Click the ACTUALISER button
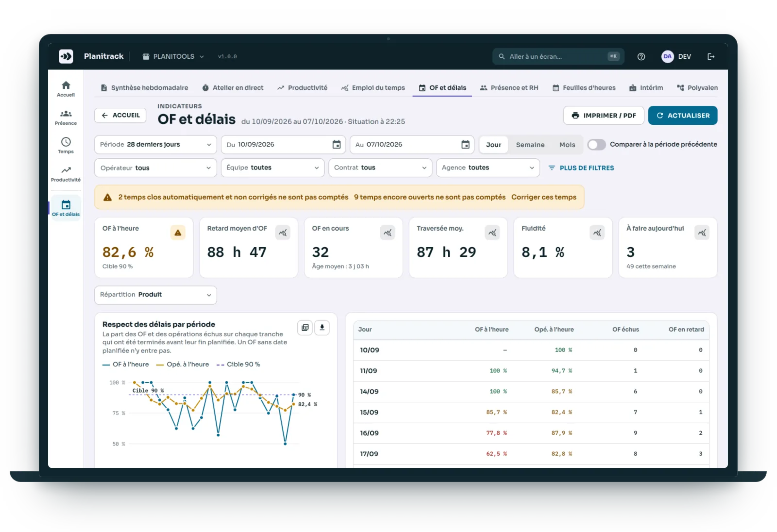The width and height of the screenshot is (777, 532). click(682, 116)
